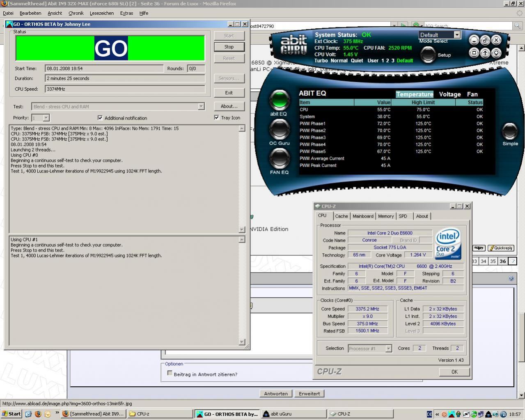Screen dimensions: 525x420
Task: Click CPU-Z title bar icon
Action: click(317, 206)
